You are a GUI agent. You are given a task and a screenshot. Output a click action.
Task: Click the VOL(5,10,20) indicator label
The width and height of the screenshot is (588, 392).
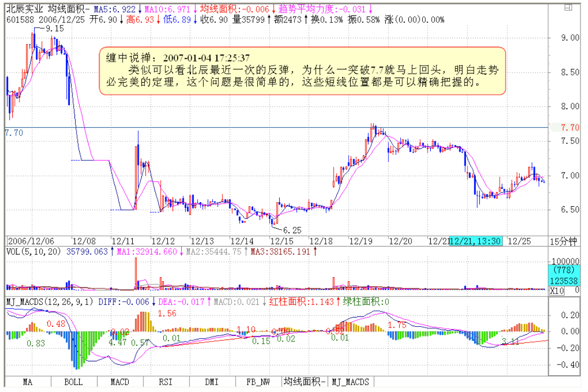pyautogui.click(x=33, y=252)
